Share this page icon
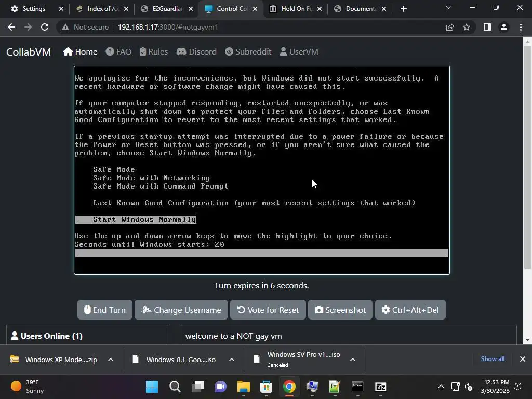This screenshot has width=532, height=399. (x=450, y=27)
